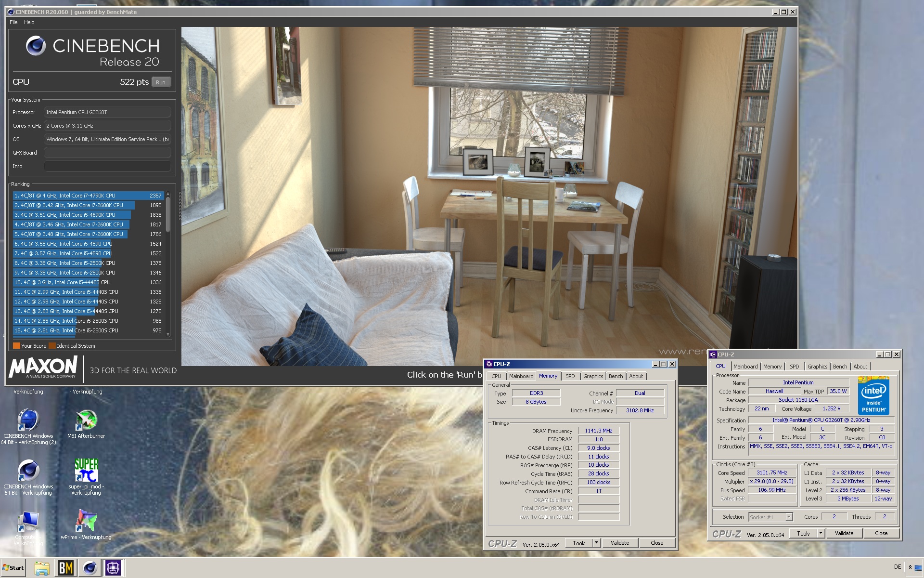Switch to CPU tab in CPU-Z memory window
Image resolution: width=924 pixels, height=578 pixels.
pyautogui.click(x=496, y=376)
